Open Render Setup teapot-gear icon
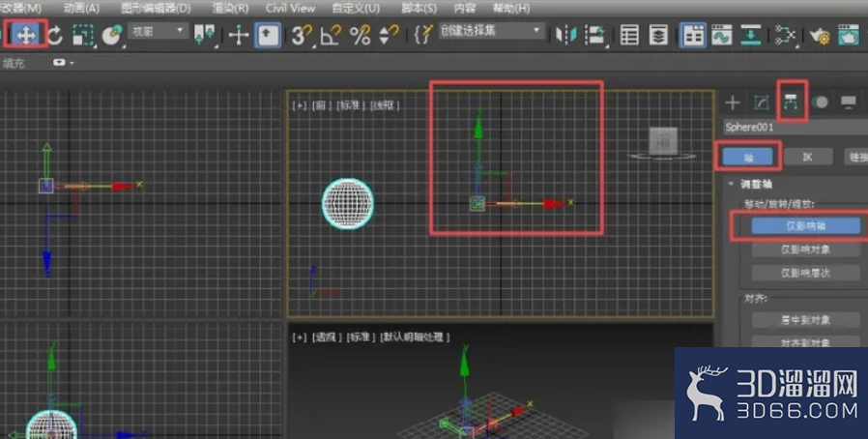 click(820, 36)
